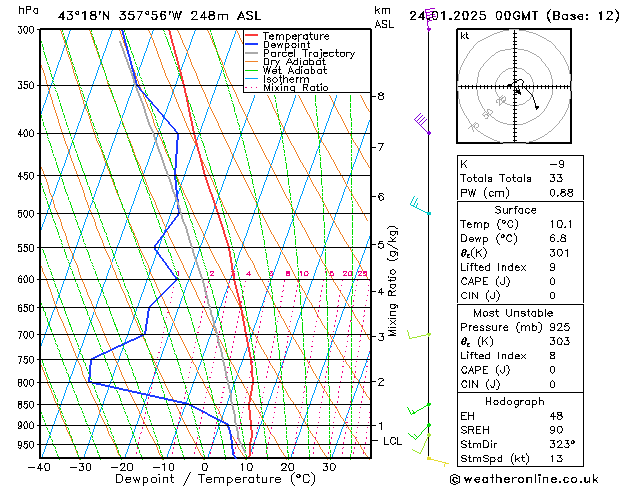Click the date title 24.01.2025 00GMT
Viewport: 629px width, 486px height.
473,16
